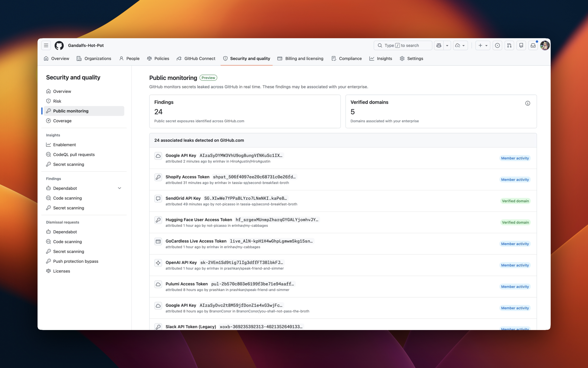The width and height of the screenshot is (588, 368).
Task: Click cloud icon beside BranonConor Google API Key
Action: 158,306
